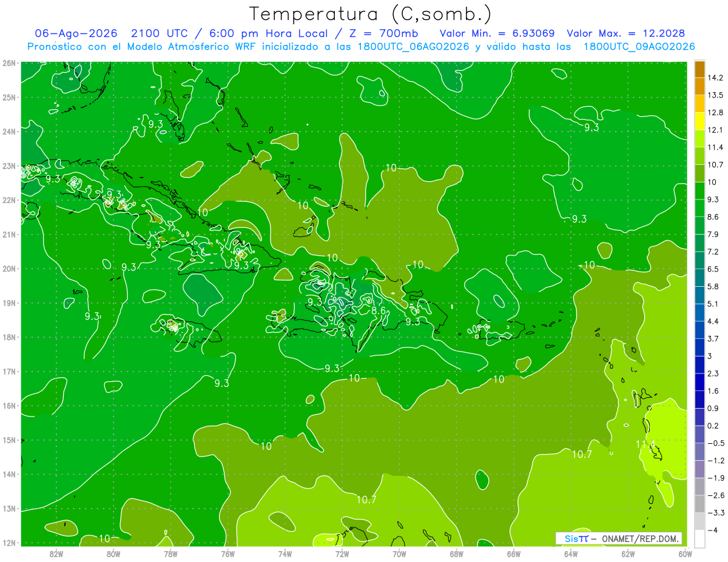Screen dimensions: 728x562
Task: Click the 24N latitude axis label
Action: [8, 131]
